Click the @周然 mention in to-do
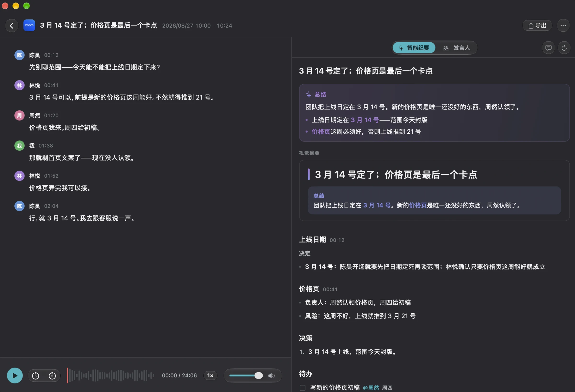 coord(371,388)
